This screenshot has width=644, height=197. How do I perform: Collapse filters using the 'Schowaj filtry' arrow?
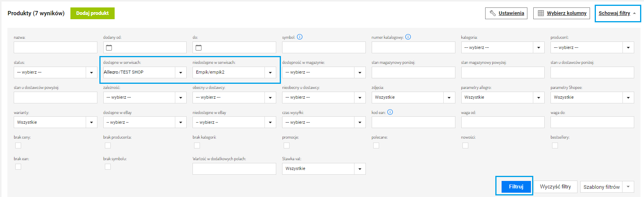click(634, 13)
